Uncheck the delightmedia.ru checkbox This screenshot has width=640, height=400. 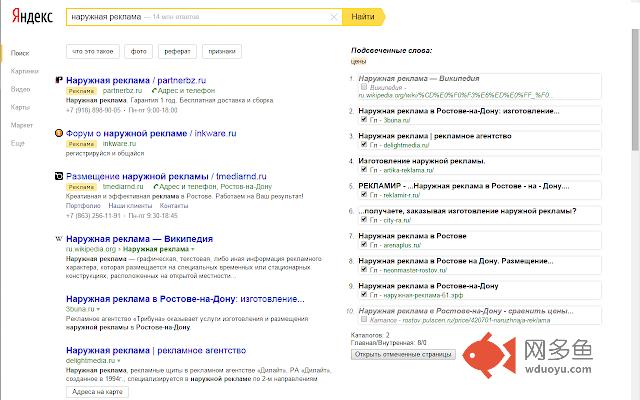coord(364,144)
